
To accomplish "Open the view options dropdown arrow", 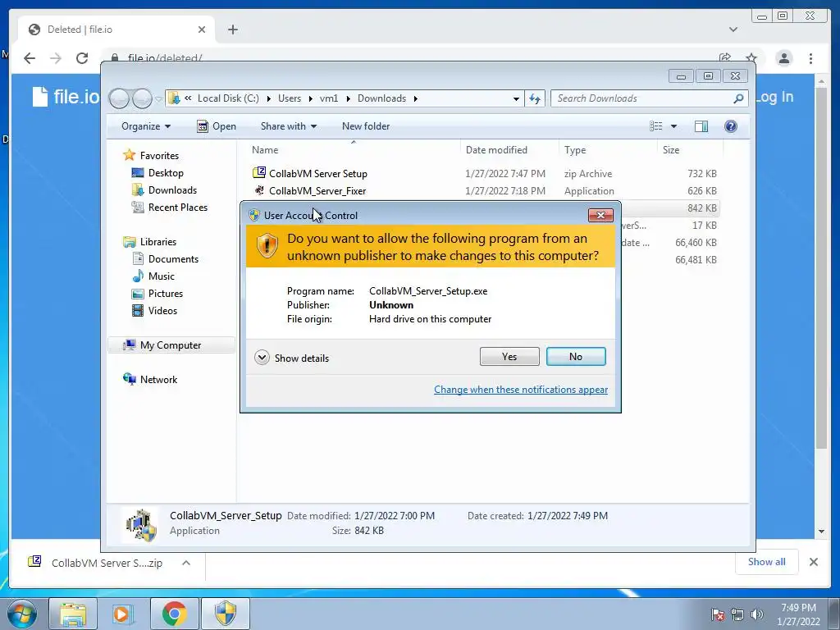I will (x=674, y=126).
